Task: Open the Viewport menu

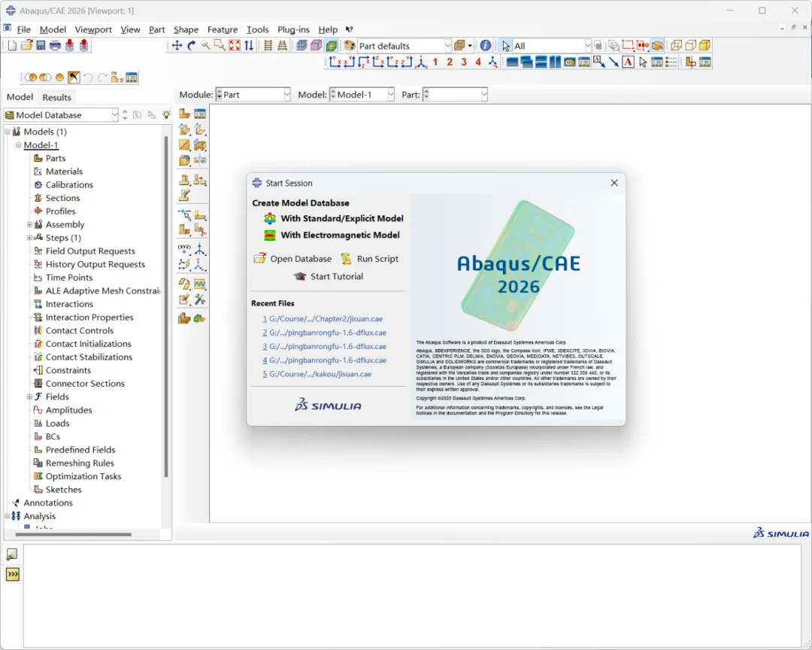Action: click(93, 29)
